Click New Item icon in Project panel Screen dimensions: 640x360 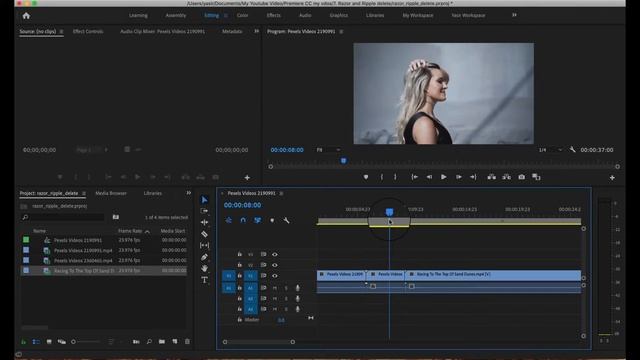[x=175, y=341]
